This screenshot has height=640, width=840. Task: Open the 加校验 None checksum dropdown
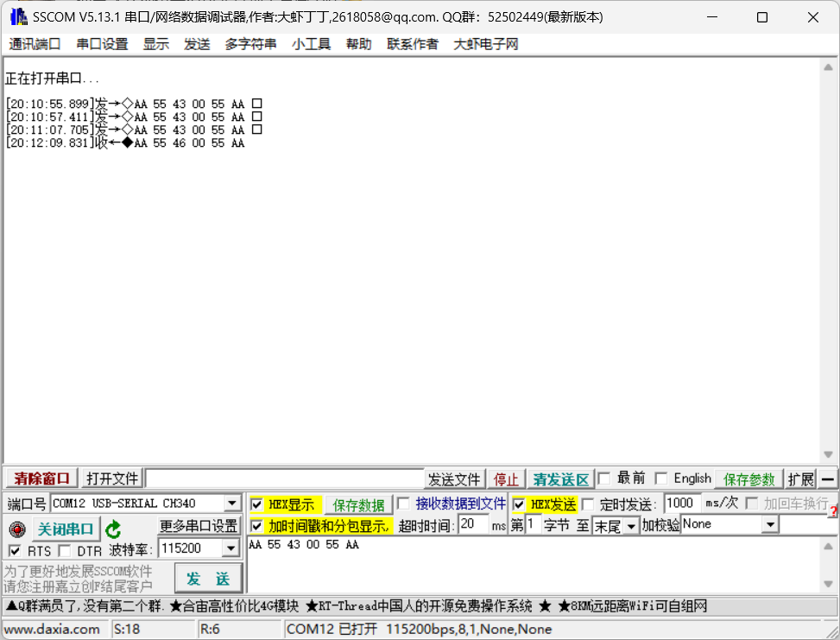[x=768, y=524]
